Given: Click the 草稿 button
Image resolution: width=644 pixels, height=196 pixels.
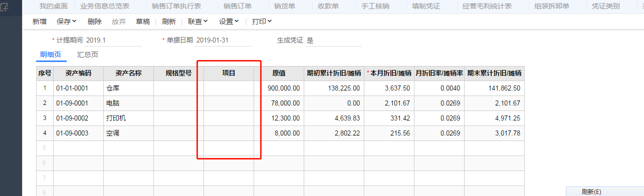Looking at the screenshot, I should [x=143, y=21].
